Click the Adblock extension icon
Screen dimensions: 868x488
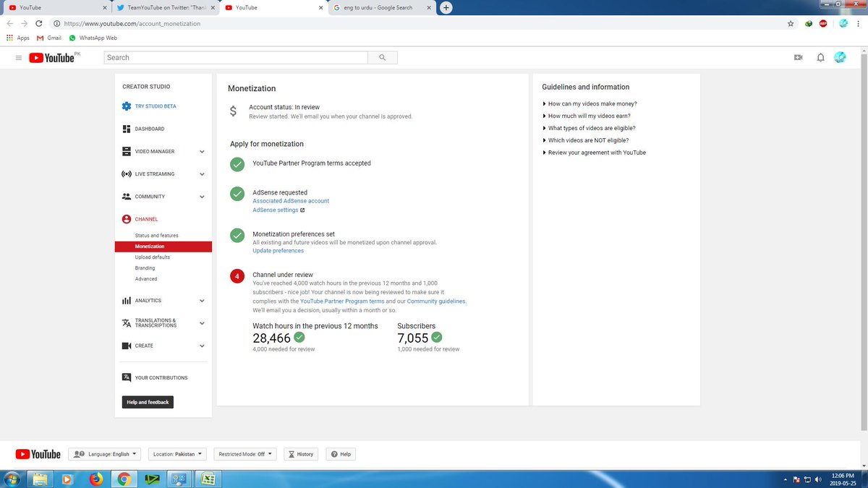click(x=823, y=23)
